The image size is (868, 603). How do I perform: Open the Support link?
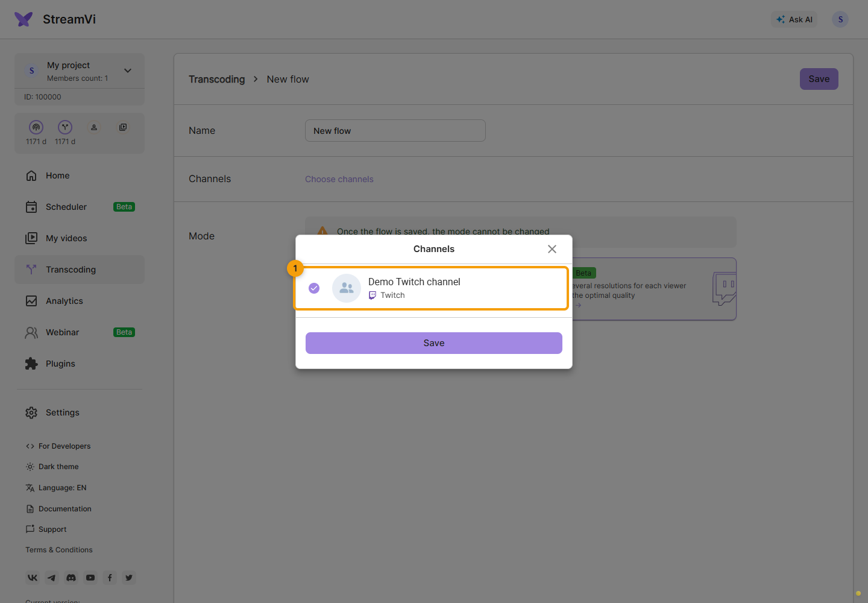pyautogui.click(x=46, y=529)
